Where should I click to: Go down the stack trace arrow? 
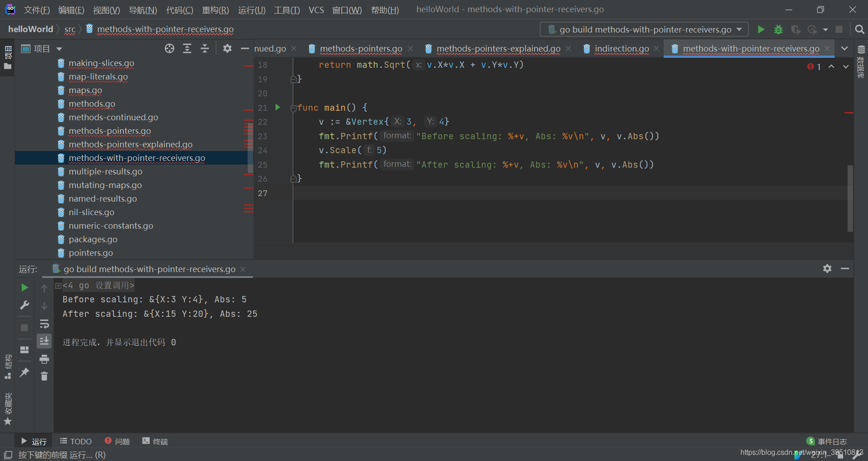44,306
